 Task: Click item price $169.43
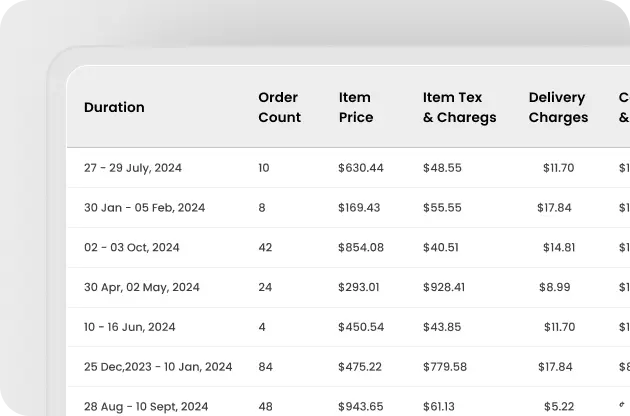[359, 207]
